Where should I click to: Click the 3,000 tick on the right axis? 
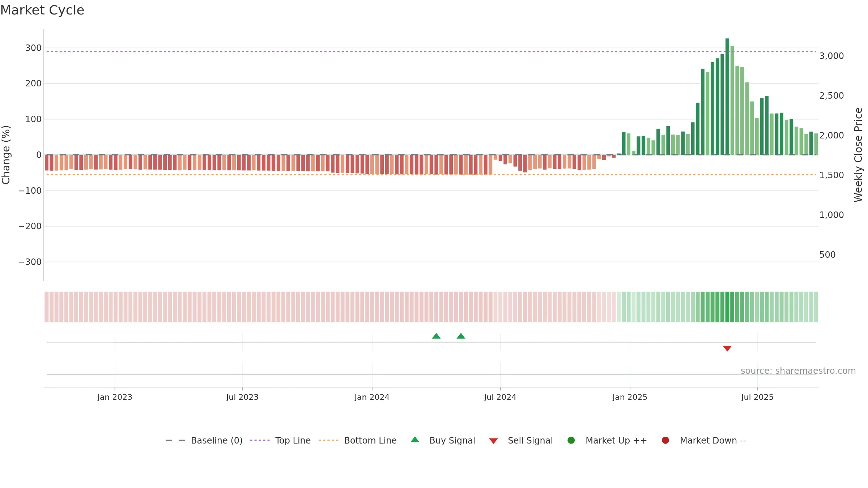[x=831, y=56]
